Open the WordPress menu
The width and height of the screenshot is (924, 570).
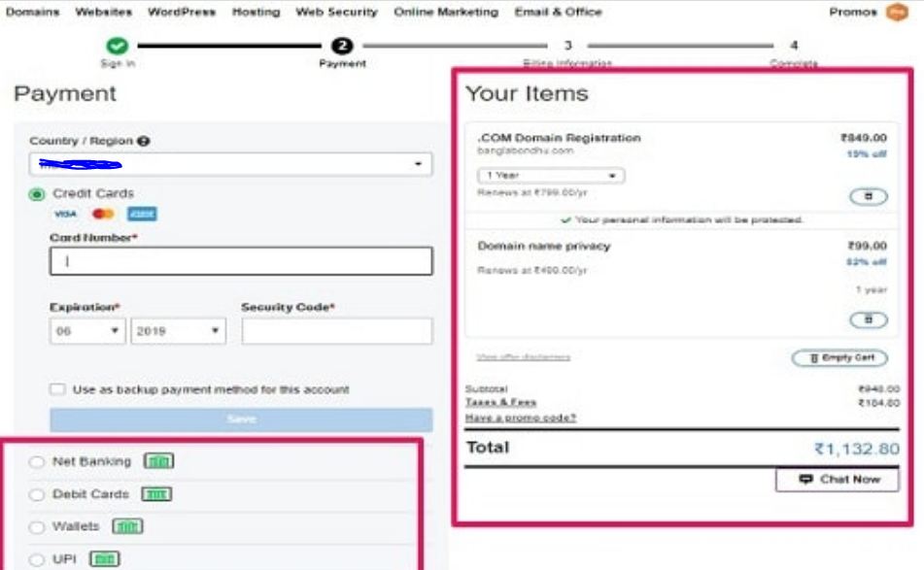point(184,13)
